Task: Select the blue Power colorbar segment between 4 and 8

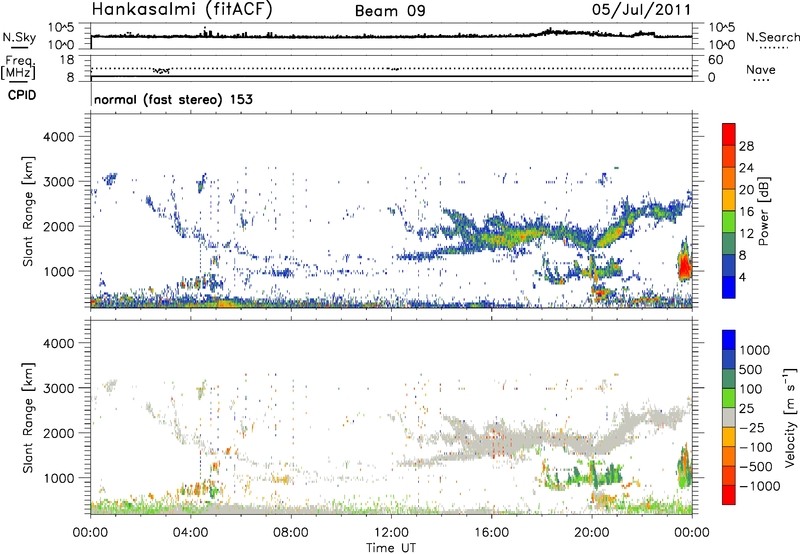Action: 729,266
